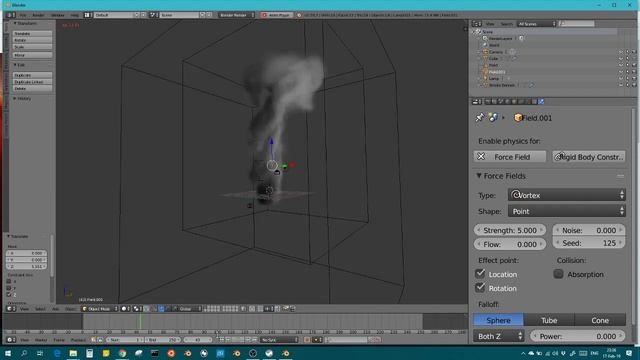The height and width of the screenshot is (360, 640).
Task: Toggle the Rotation effect point checkbox
Action: pos(480,287)
